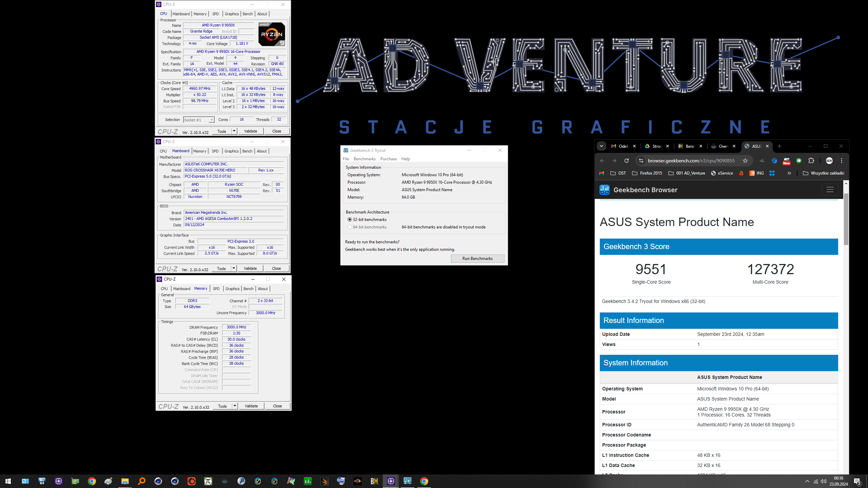Open the BM benchmark app in taskbar
868x488 pixels.
coord(374,481)
